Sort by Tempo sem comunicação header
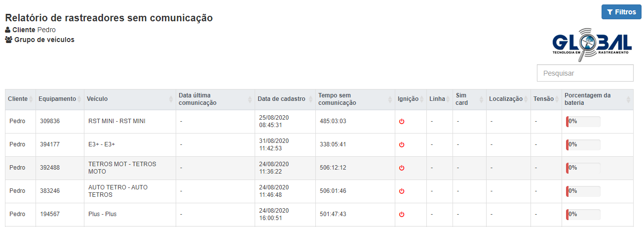 pyautogui.click(x=355, y=99)
